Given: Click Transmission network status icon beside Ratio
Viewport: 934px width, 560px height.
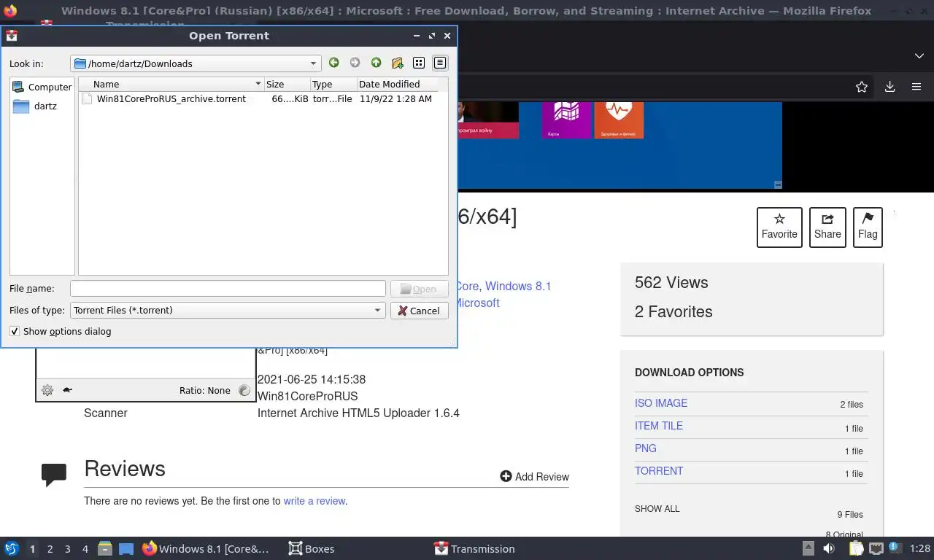Looking at the screenshot, I should pyautogui.click(x=244, y=390).
